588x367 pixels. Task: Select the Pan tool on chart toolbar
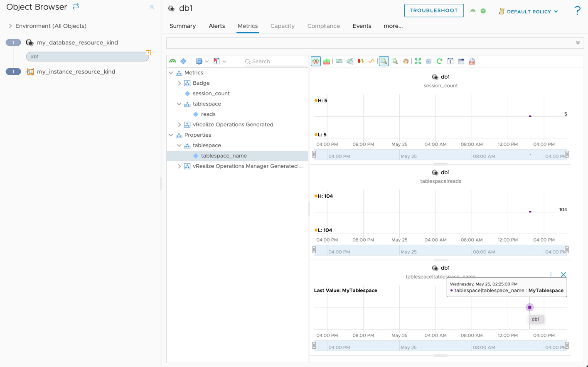pyautogui.click(x=406, y=61)
